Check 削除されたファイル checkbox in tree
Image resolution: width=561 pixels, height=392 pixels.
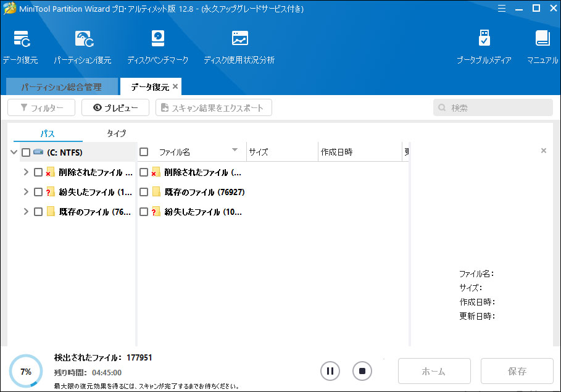point(38,172)
